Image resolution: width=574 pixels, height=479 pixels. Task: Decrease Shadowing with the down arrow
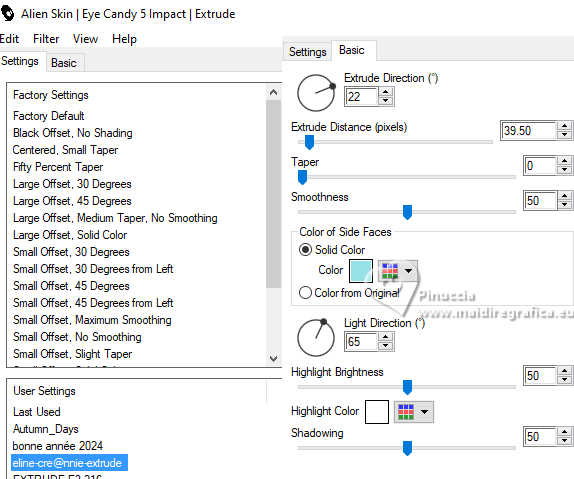[564, 441]
